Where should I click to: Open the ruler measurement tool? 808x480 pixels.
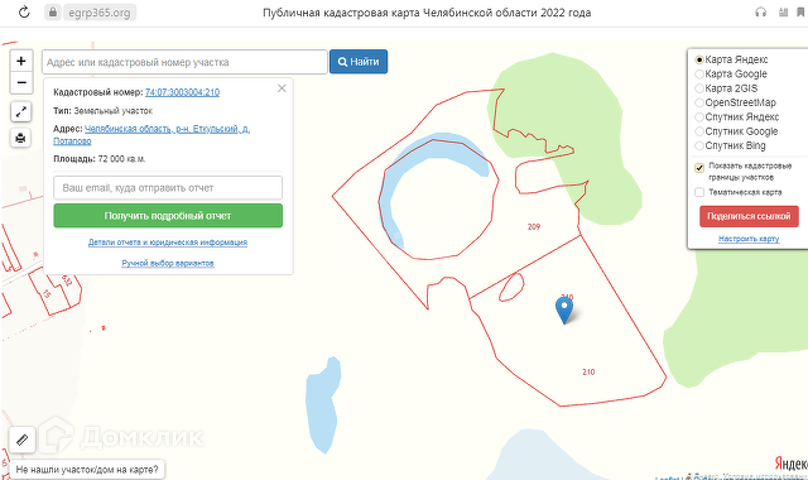(x=21, y=439)
